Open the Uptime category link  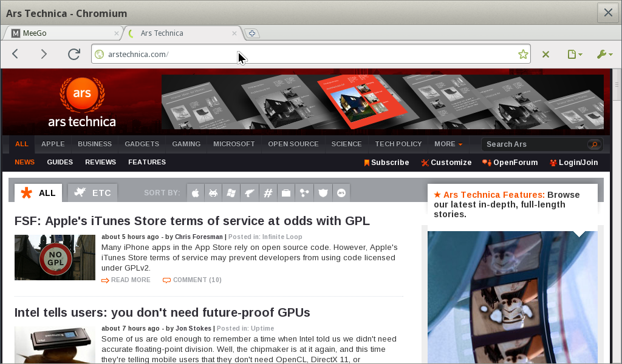(262, 328)
